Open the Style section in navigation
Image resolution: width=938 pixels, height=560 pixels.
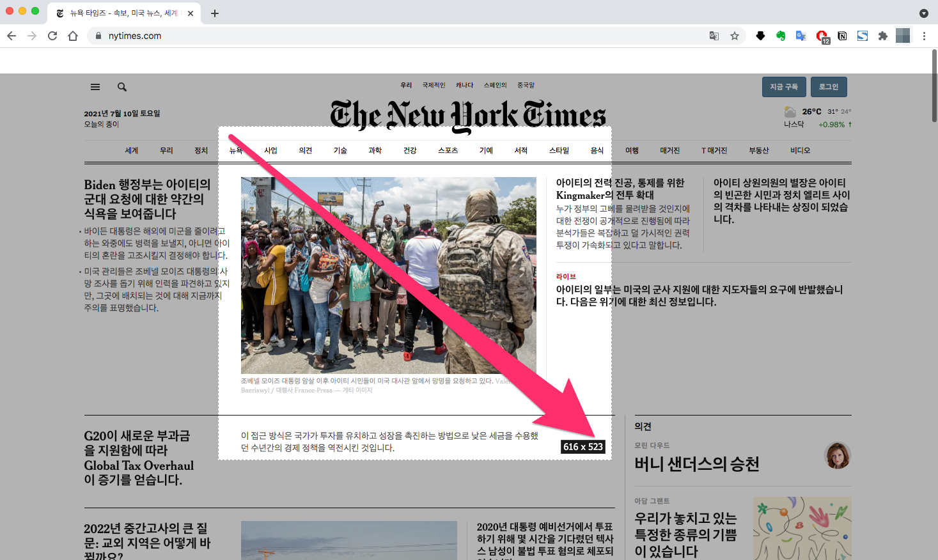tap(559, 150)
